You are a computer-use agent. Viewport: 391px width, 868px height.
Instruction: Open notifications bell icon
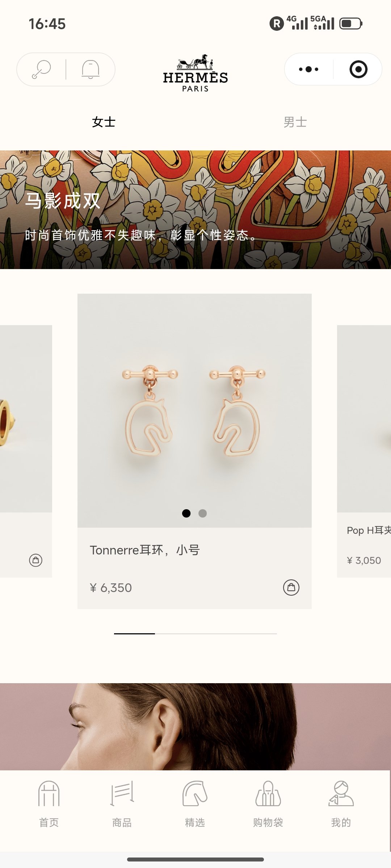(x=91, y=69)
